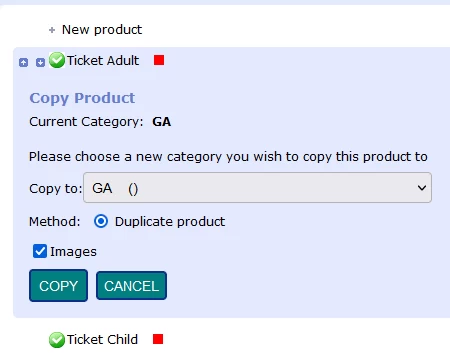
Task: Click the bold GA current category value
Action: pos(162,122)
